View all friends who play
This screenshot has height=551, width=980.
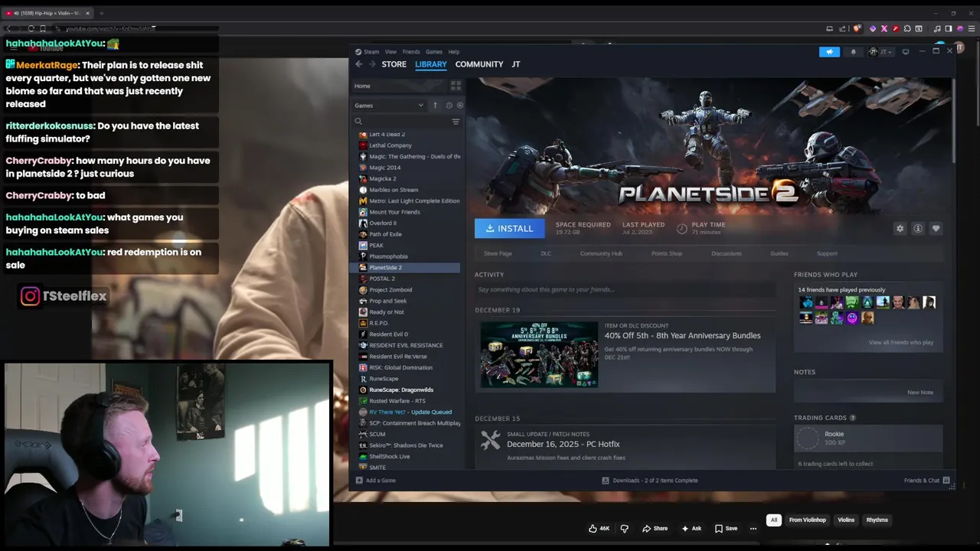[901, 342]
